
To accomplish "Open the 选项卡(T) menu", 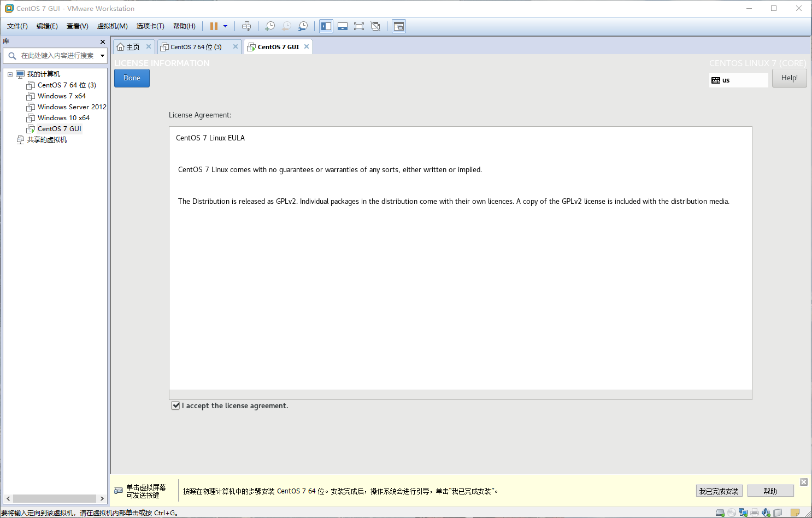I will pyautogui.click(x=150, y=26).
